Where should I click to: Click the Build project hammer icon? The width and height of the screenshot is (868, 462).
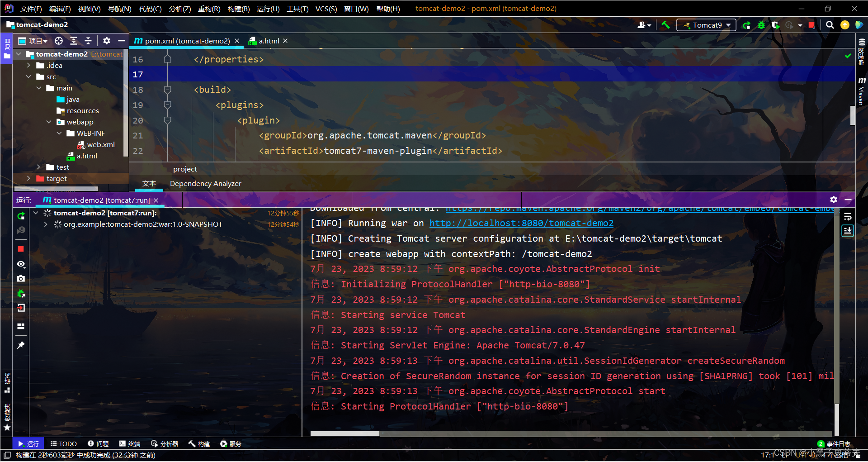coord(665,25)
